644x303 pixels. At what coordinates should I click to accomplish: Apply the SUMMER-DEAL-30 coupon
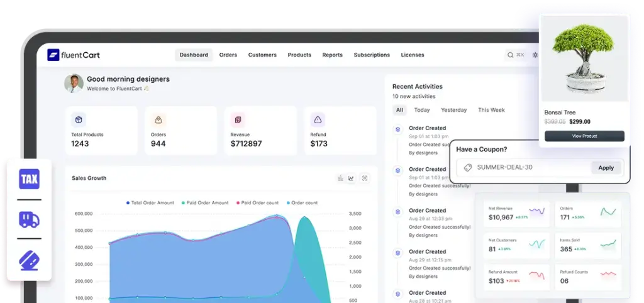[606, 167]
